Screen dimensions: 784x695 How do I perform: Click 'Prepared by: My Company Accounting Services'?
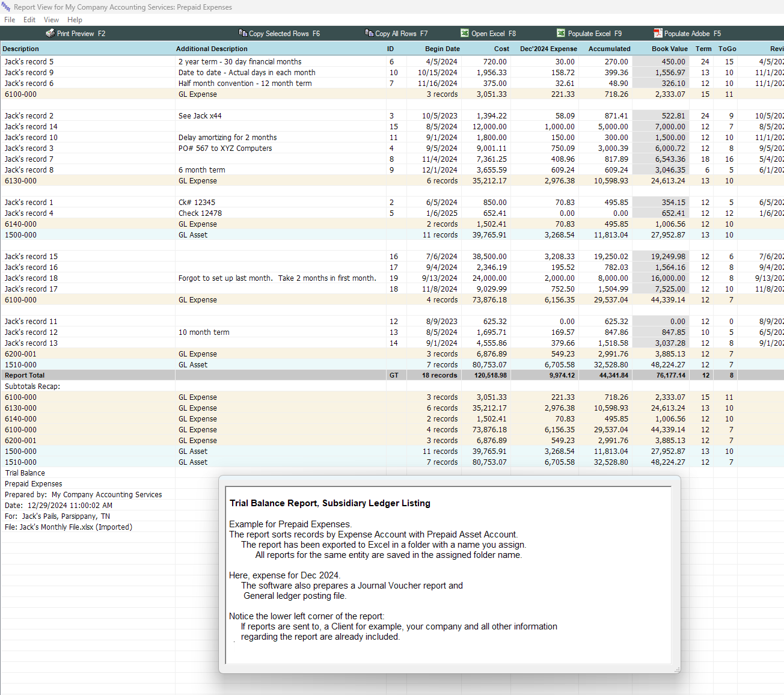pyautogui.click(x=83, y=494)
